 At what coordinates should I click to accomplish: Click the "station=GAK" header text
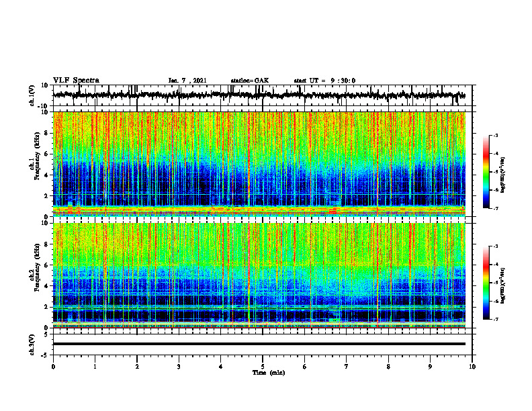250,81
